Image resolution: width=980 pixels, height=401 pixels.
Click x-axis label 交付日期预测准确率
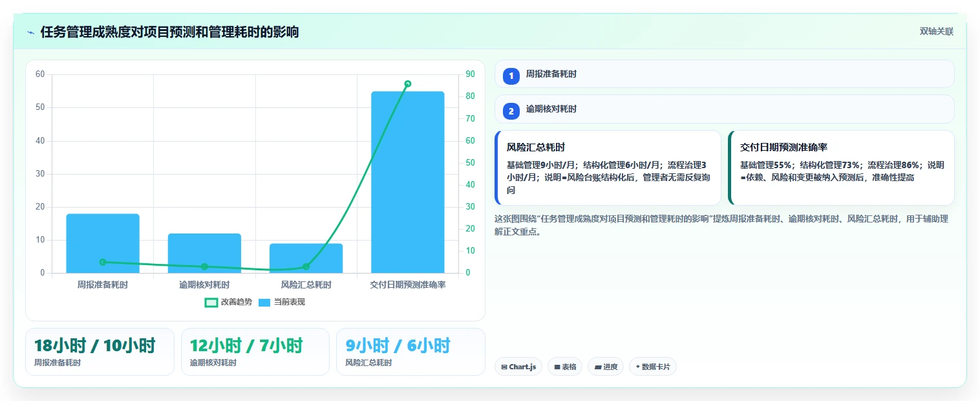pyautogui.click(x=408, y=285)
